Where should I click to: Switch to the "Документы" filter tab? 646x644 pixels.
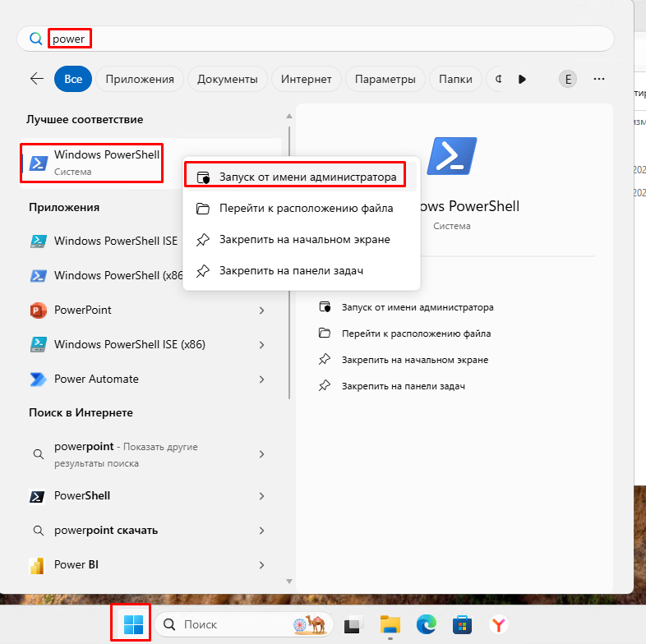pyautogui.click(x=228, y=79)
